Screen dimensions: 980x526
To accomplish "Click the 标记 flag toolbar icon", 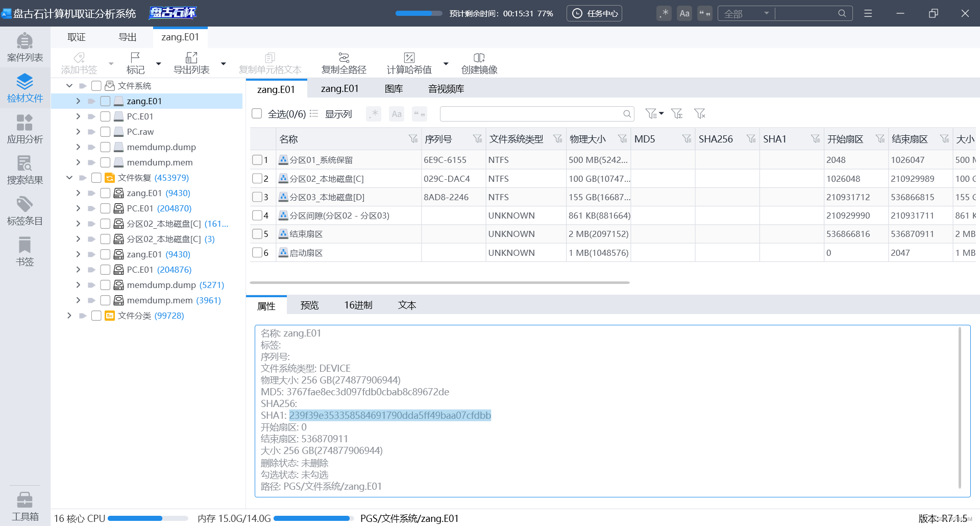I will pos(135,57).
